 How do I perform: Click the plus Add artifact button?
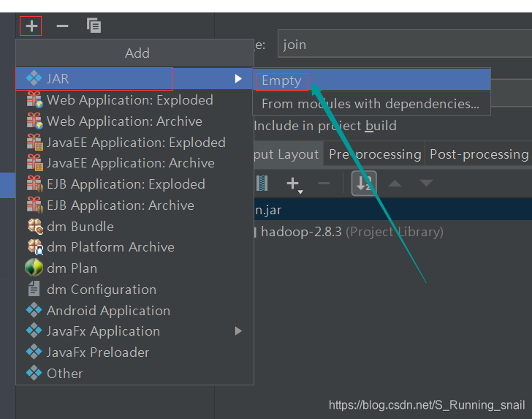click(x=31, y=26)
